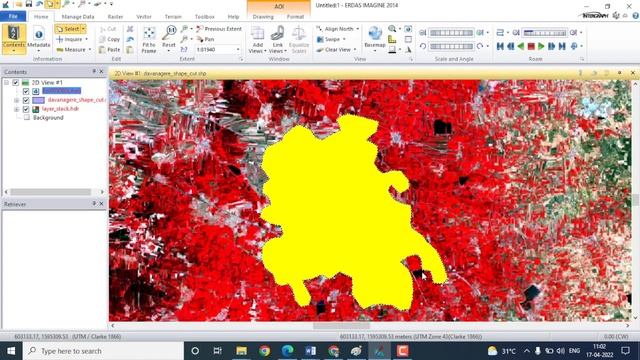Screen dimensions: 640x360
Task: Click the stop roam red square
Action: (531, 47)
